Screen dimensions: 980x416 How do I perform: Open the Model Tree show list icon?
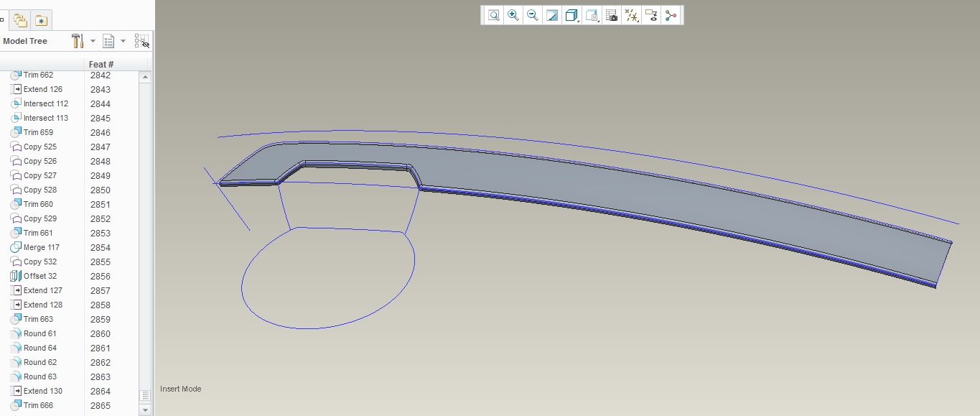pyautogui.click(x=108, y=41)
